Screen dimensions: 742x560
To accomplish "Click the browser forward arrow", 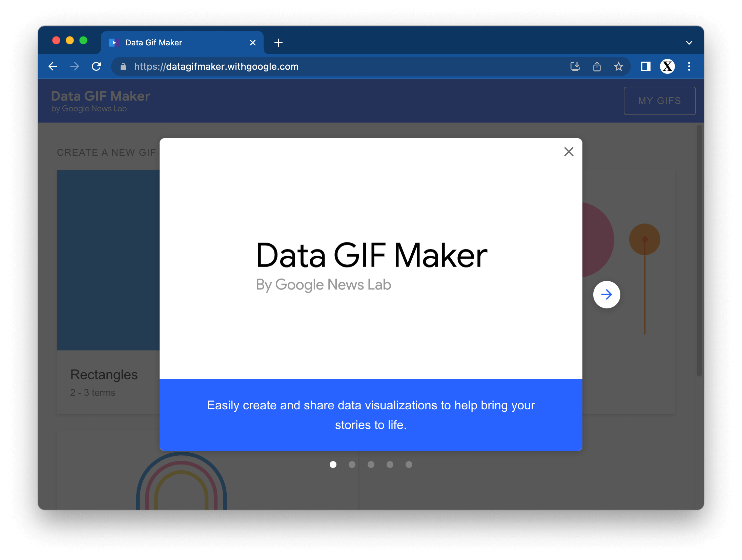I will pos(75,66).
